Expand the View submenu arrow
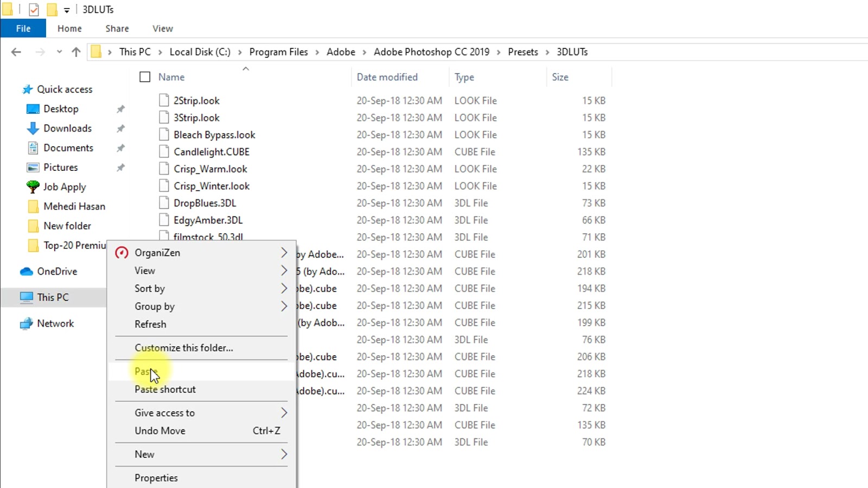This screenshot has width=868, height=488. point(284,271)
